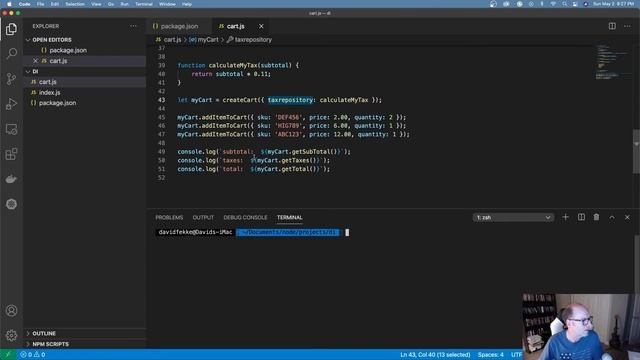The image size is (640, 360).
Task: Open the View menu
Action: click(96, 4)
